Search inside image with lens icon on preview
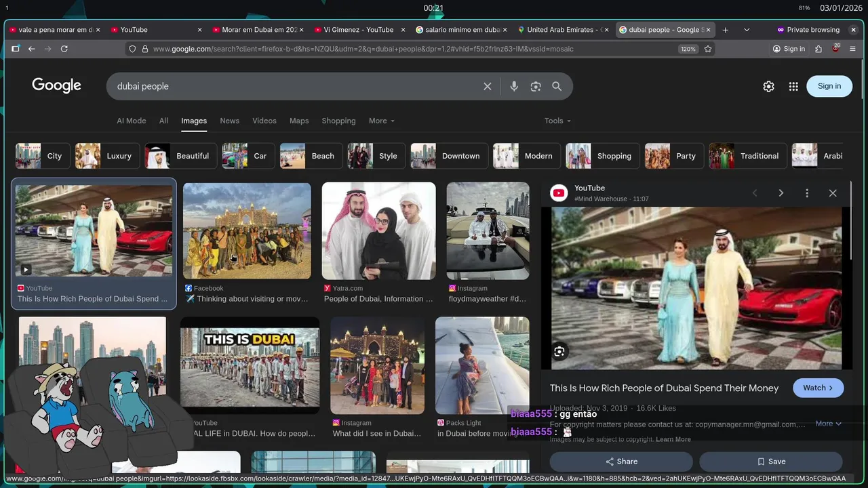This screenshot has width=868, height=488. (x=559, y=351)
